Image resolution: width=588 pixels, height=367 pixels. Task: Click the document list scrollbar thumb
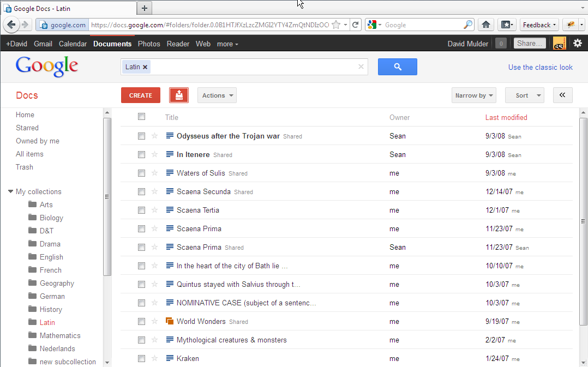(x=583, y=221)
